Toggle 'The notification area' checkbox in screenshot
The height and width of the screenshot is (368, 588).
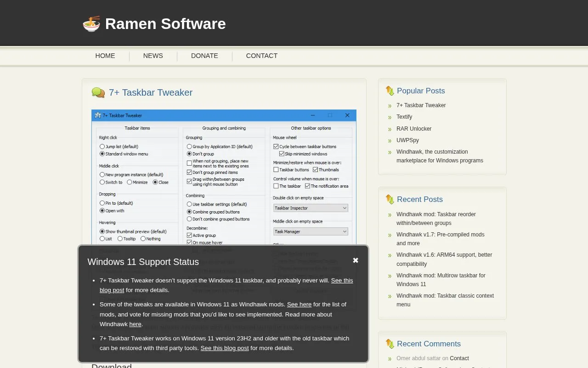tap(308, 186)
